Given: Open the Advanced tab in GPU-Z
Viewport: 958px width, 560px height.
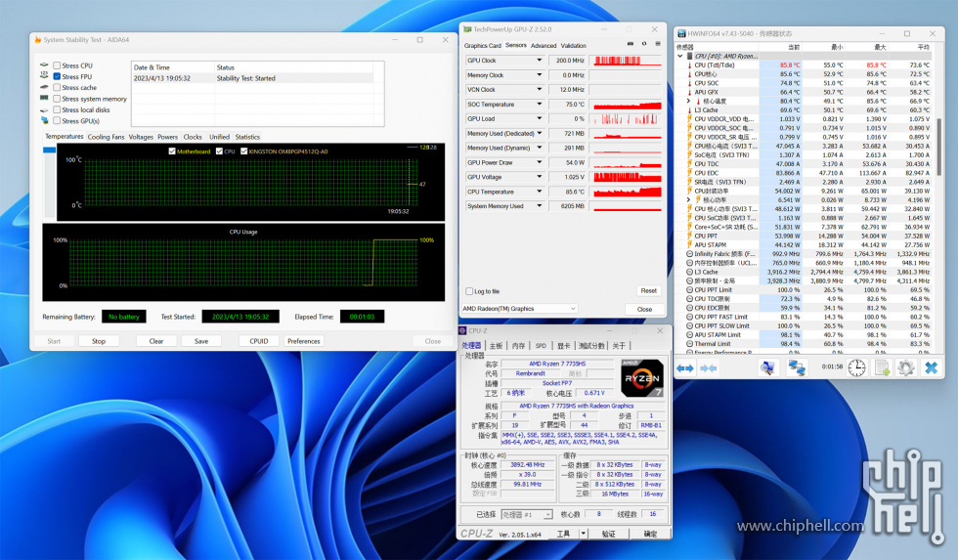Looking at the screenshot, I should (544, 45).
